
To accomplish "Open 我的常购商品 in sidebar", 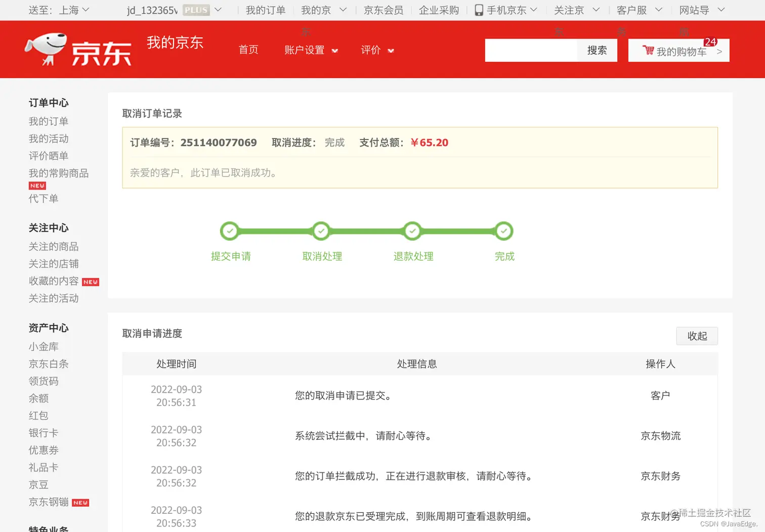I will pos(59,173).
